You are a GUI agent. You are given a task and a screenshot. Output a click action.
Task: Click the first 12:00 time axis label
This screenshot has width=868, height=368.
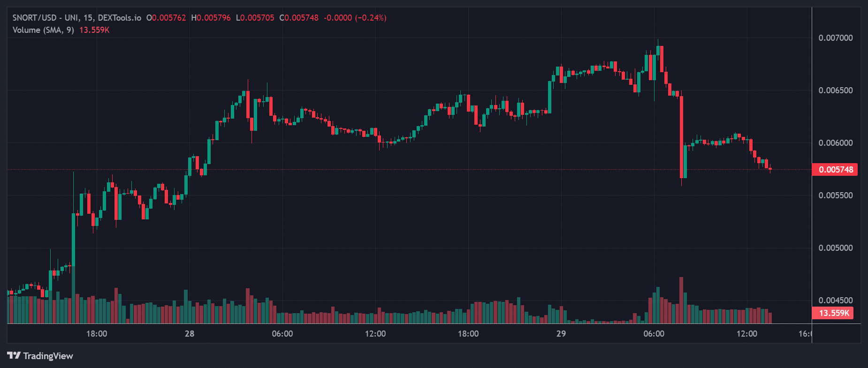(375, 334)
